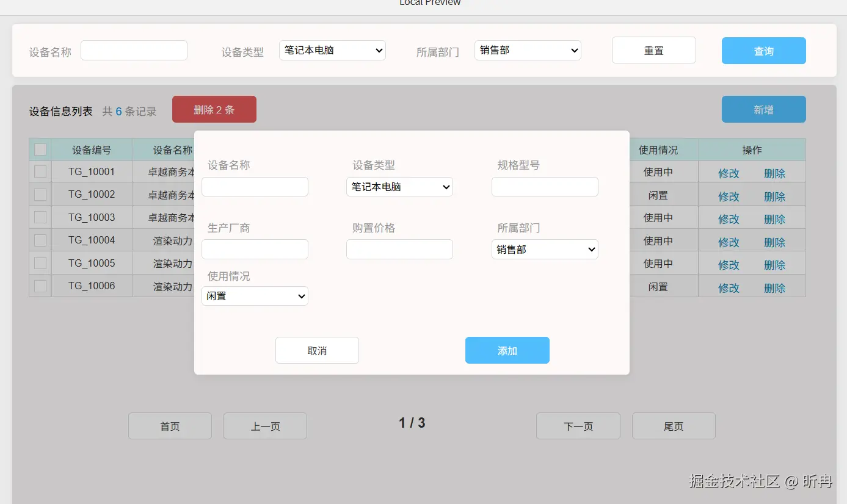Open the 设备类型 dropdown in the search bar
847x504 pixels.
[332, 51]
